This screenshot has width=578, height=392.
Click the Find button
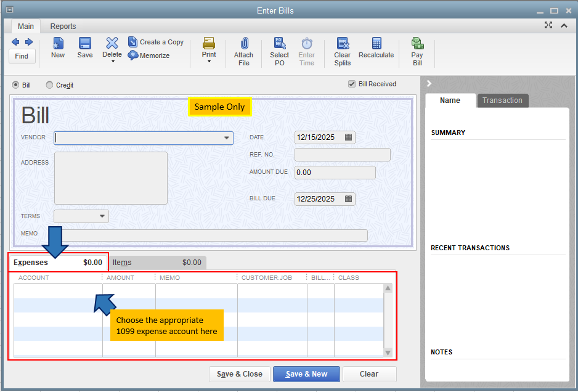point(22,56)
